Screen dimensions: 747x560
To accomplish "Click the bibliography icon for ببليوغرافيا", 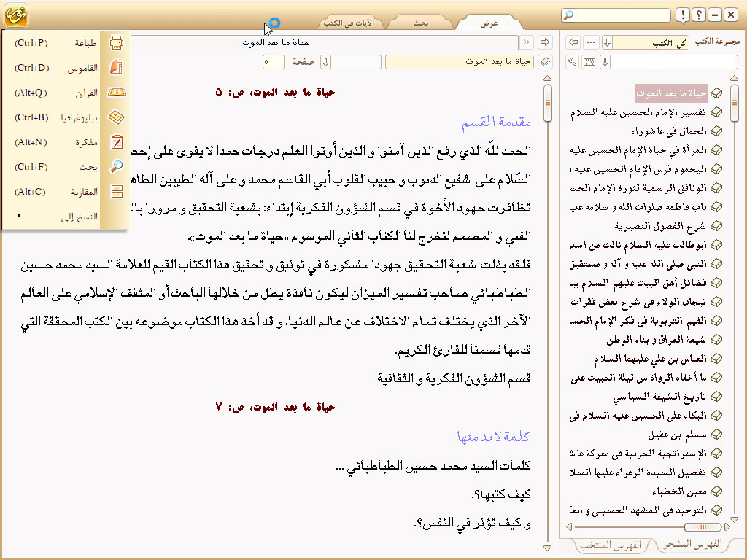I will [x=116, y=117].
